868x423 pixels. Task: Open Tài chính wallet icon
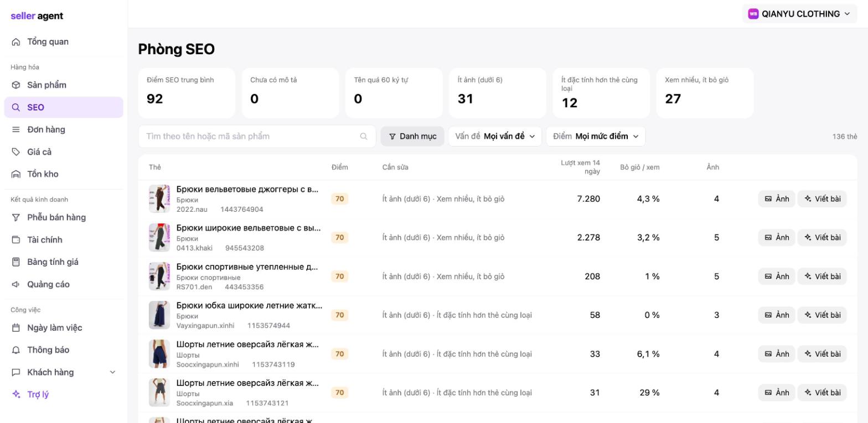tap(16, 240)
